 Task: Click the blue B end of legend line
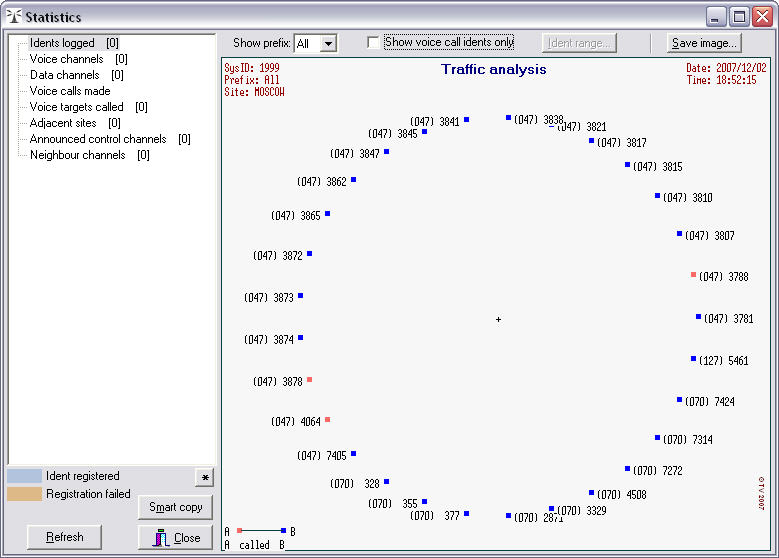[x=283, y=531]
